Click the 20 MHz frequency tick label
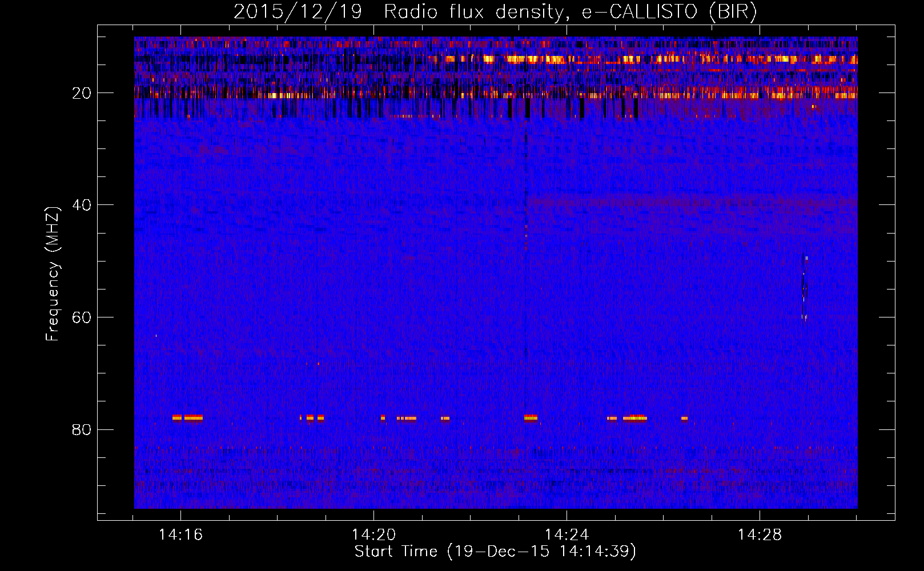The image size is (924, 571). pos(82,93)
